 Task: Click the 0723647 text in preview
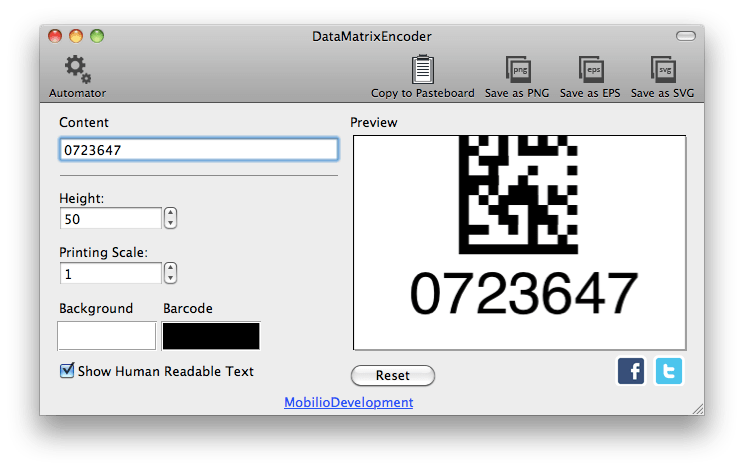point(524,294)
